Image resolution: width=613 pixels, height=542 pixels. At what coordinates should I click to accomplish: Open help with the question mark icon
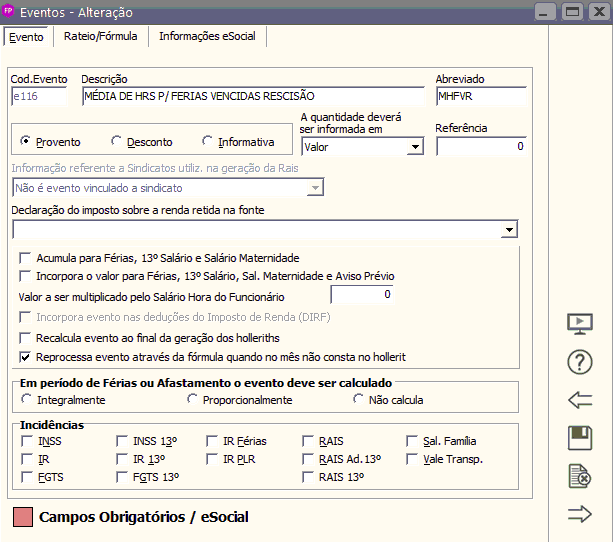580,362
